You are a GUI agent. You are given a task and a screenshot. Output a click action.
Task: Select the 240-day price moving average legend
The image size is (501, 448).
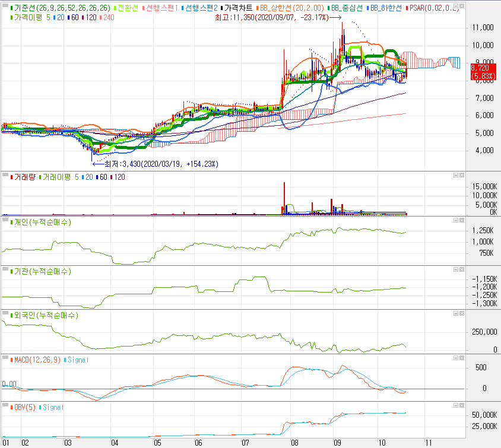coord(107,18)
